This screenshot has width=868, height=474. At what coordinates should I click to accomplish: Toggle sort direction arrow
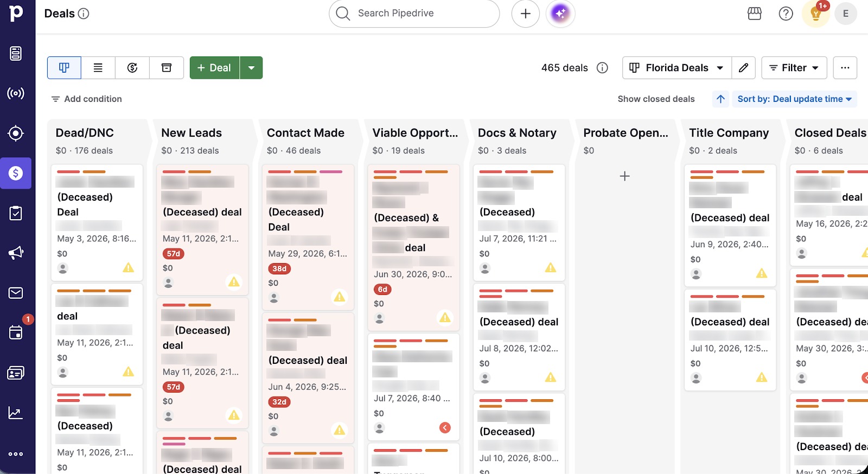[720, 99]
